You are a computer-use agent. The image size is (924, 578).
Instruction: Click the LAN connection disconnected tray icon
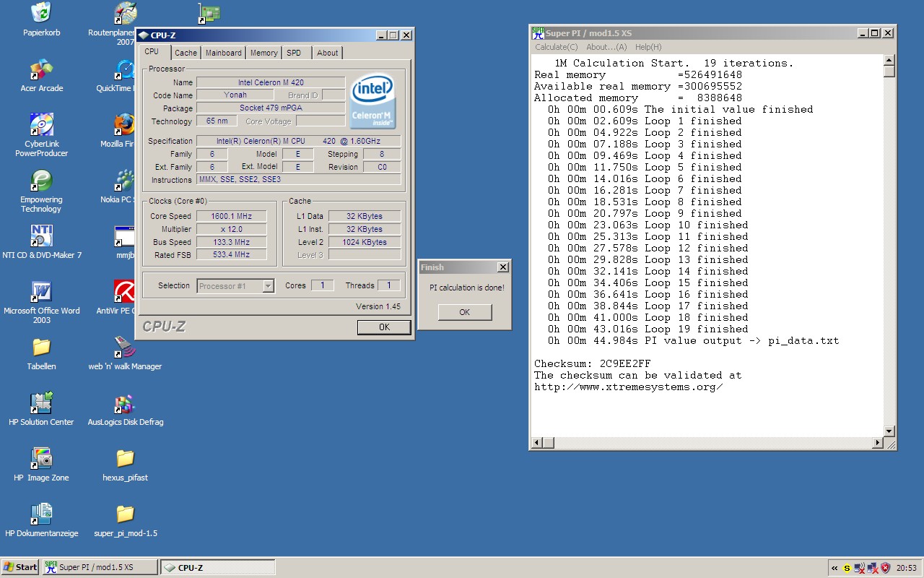click(873, 568)
